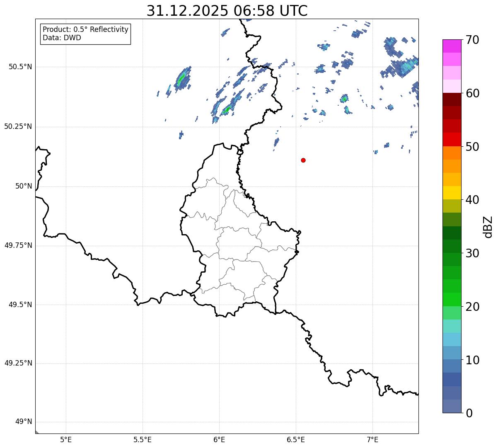Screen dimensions: 498x448
Task: Click the magenta top colorbar segment
Action: (452, 46)
